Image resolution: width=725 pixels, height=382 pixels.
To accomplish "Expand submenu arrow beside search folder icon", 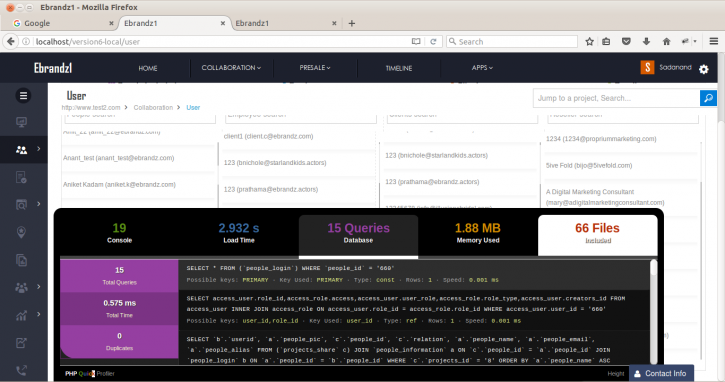I will 39,204.
